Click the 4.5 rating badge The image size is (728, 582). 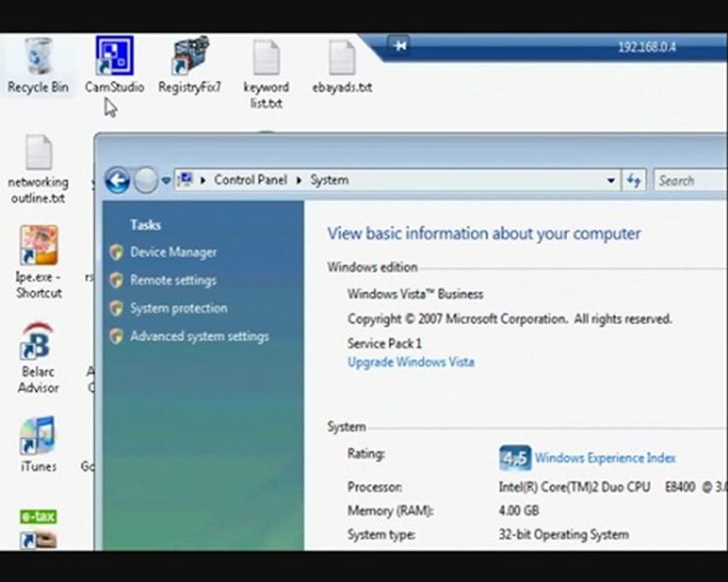tap(515, 458)
